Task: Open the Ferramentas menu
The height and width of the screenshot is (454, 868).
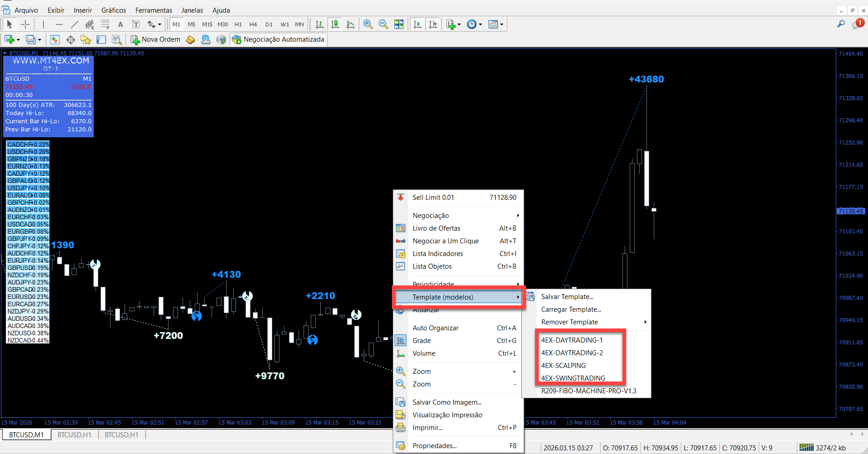Action: (153, 10)
